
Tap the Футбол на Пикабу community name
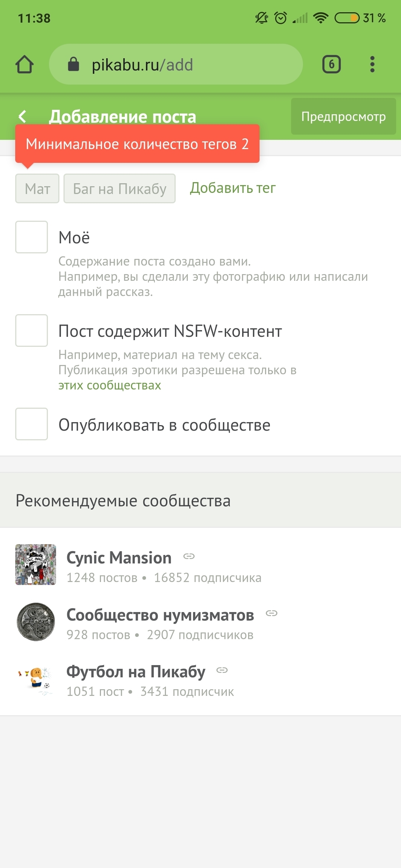[136, 672]
